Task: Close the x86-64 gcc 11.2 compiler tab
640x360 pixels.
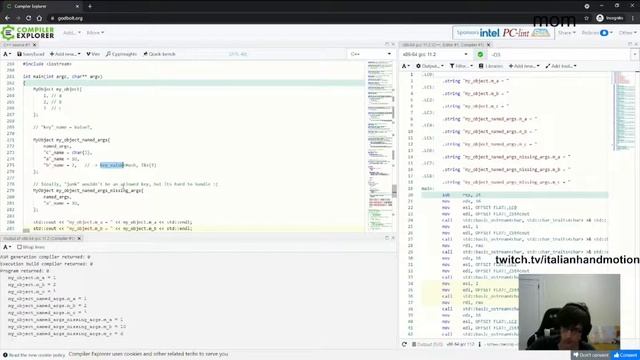Action: point(488,44)
